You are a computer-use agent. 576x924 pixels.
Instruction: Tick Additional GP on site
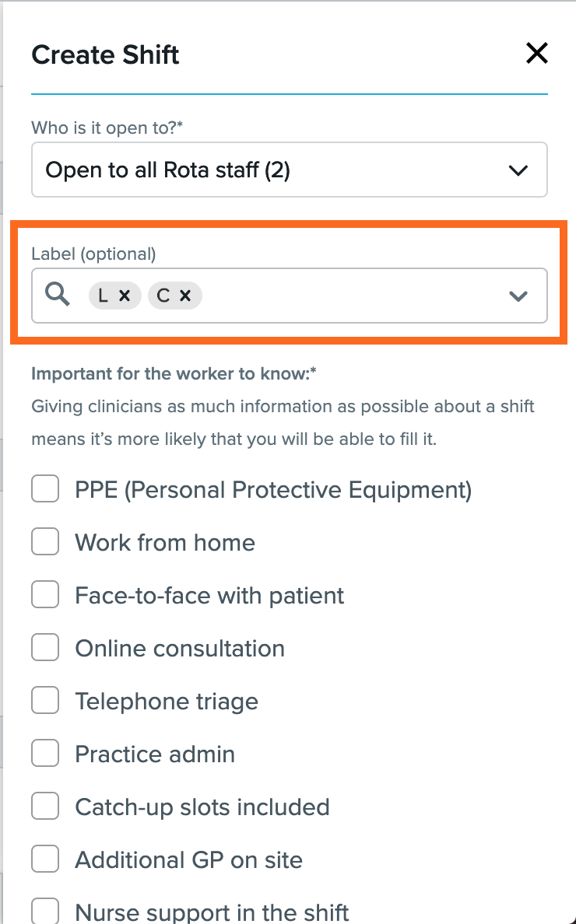tap(45, 859)
